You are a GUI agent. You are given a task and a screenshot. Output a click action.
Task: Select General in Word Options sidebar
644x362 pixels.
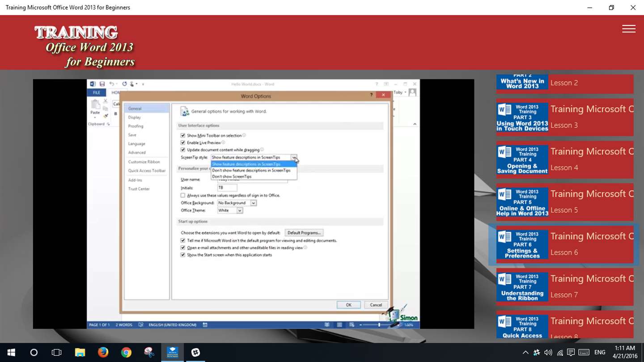point(147,109)
